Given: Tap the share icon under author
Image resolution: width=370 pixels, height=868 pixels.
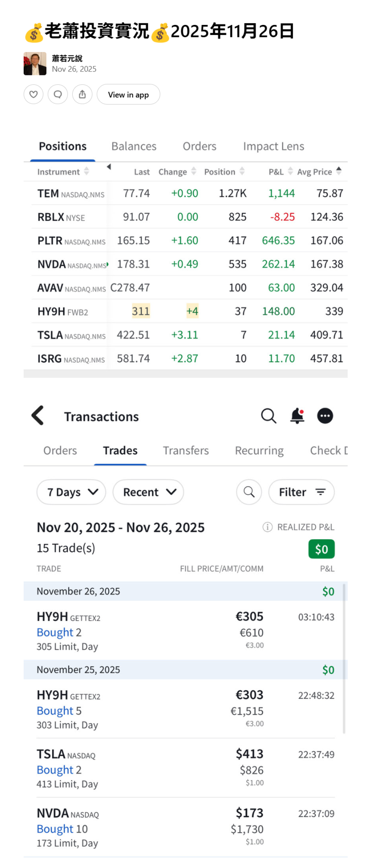Looking at the screenshot, I should pyautogui.click(x=82, y=94).
